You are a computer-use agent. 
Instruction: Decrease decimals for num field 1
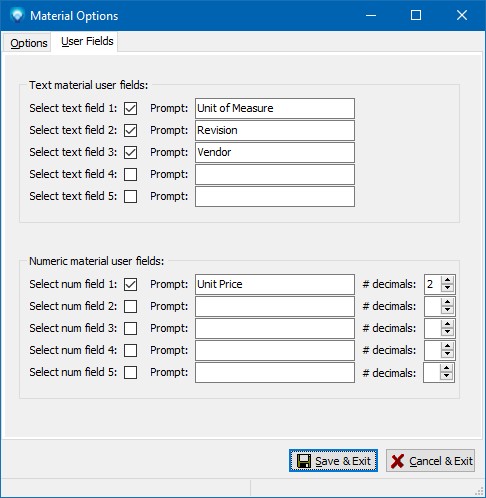[447, 288]
